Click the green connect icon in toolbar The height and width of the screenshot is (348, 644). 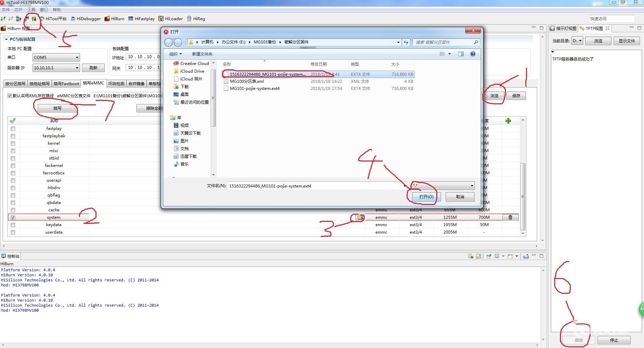click(x=3, y=19)
